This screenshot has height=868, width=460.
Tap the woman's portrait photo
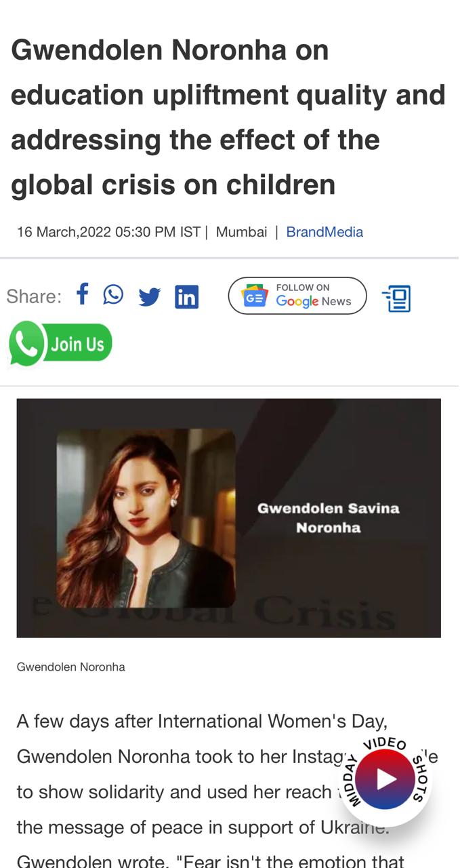tap(146, 518)
